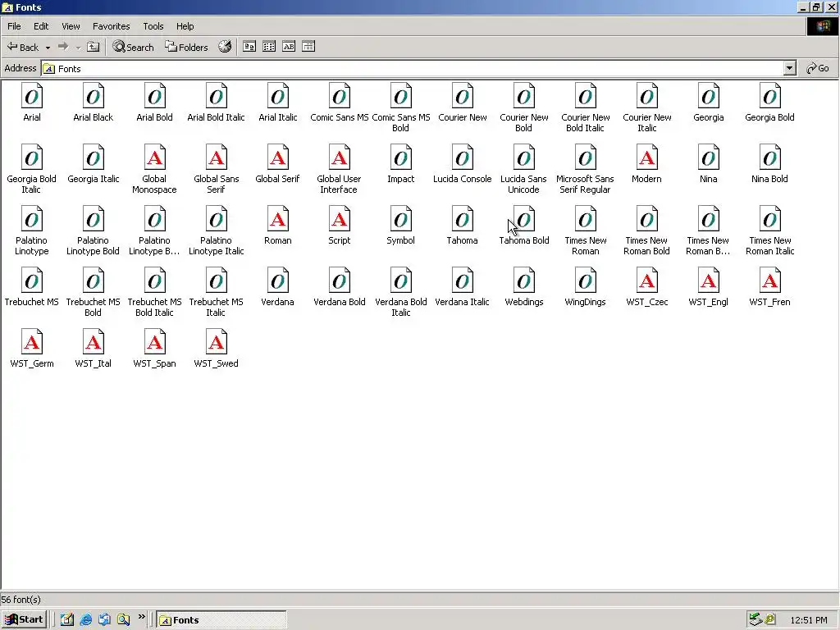Open the File menu

[15, 26]
